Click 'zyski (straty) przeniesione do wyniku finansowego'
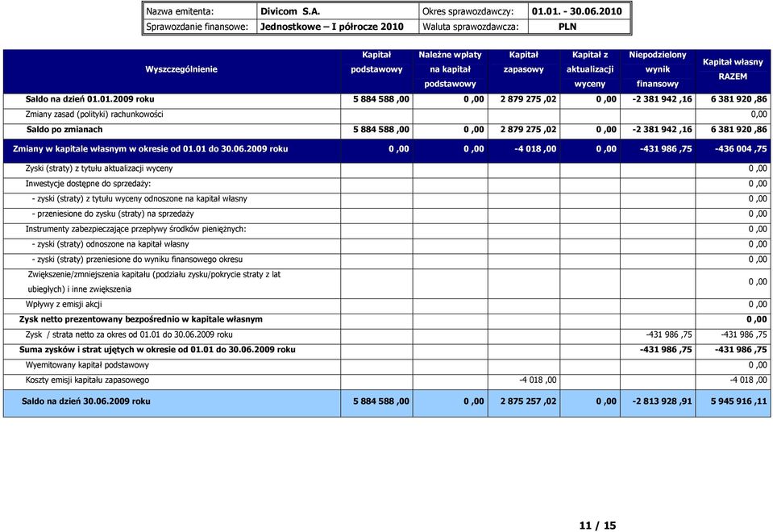773x532 pixels. coord(137,260)
